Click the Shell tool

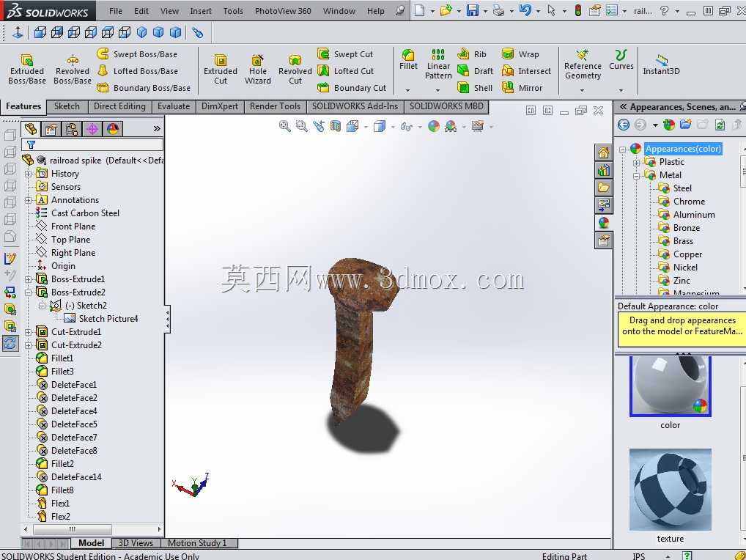coord(475,87)
